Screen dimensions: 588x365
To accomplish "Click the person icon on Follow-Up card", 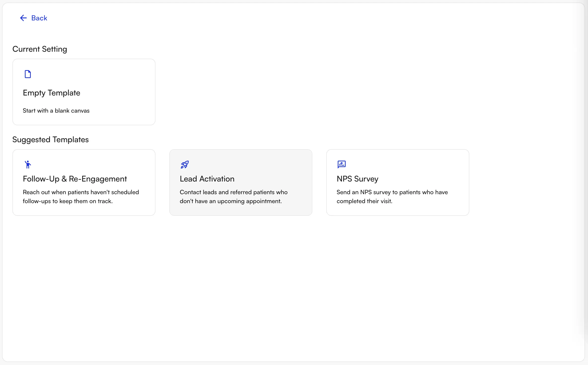I will 28,164.
